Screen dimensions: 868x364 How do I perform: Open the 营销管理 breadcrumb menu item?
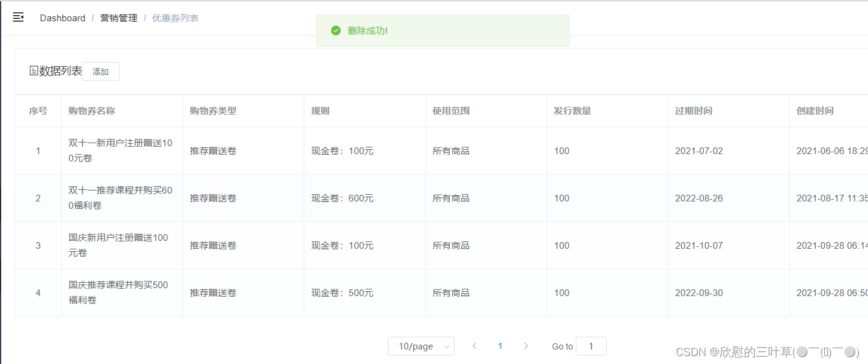[119, 18]
